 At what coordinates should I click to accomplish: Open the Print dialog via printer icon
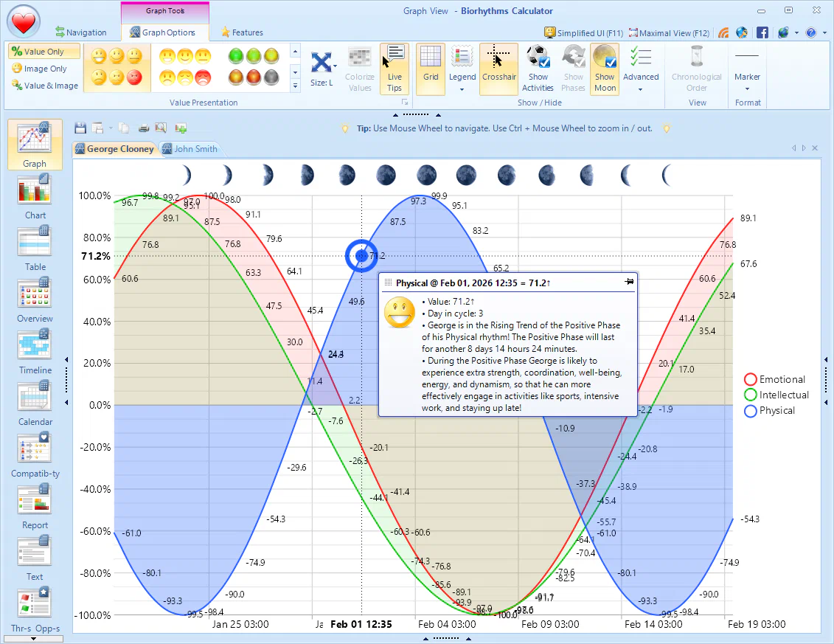[x=144, y=128]
